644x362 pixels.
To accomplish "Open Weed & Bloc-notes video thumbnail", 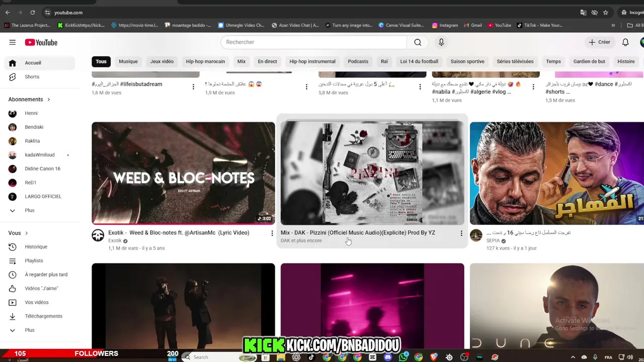I will click(183, 173).
